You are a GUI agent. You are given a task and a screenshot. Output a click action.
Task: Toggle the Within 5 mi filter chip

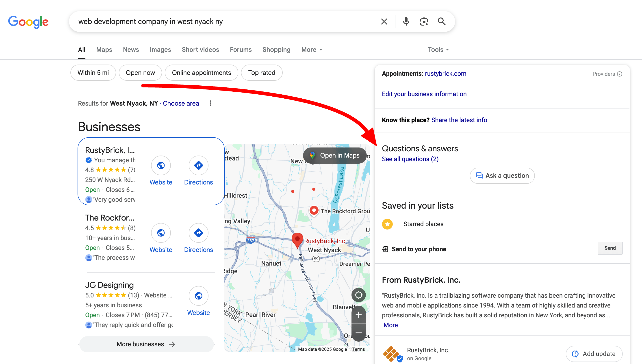point(93,72)
